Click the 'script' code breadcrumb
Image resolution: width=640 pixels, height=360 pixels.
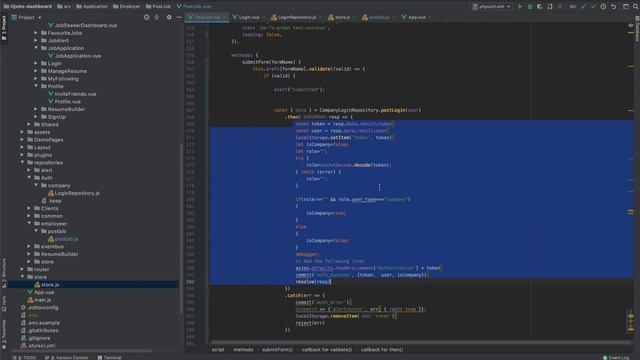218,350
